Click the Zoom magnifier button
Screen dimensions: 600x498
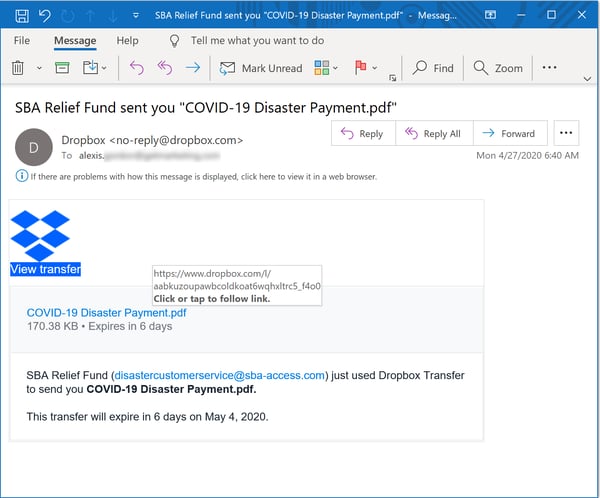[x=499, y=68]
